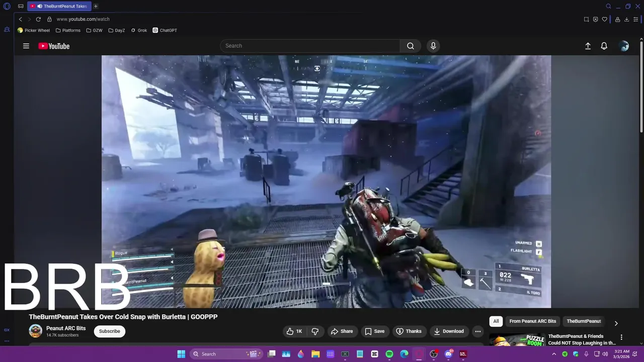The image size is (644, 362).
Task: Open browser downloads panel
Action: pyautogui.click(x=626, y=19)
